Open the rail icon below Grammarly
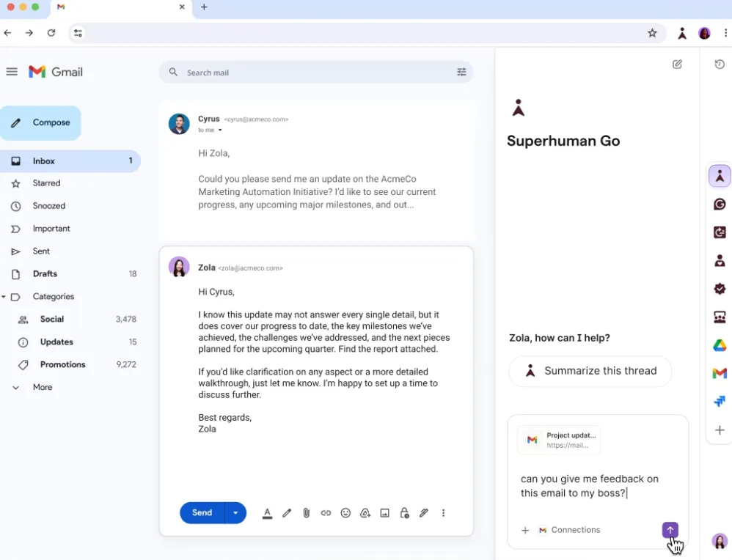The width and height of the screenshot is (732, 560). click(720, 232)
